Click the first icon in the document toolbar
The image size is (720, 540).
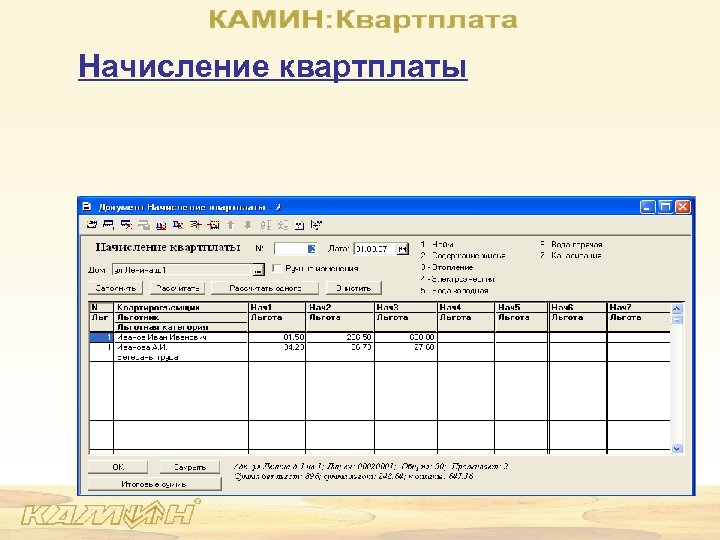coord(92,225)
